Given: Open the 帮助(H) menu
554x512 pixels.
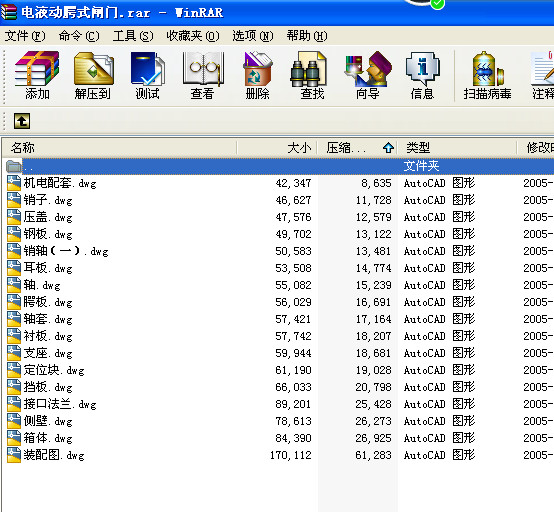Looking at the screenshot, I should coord(307,36).
